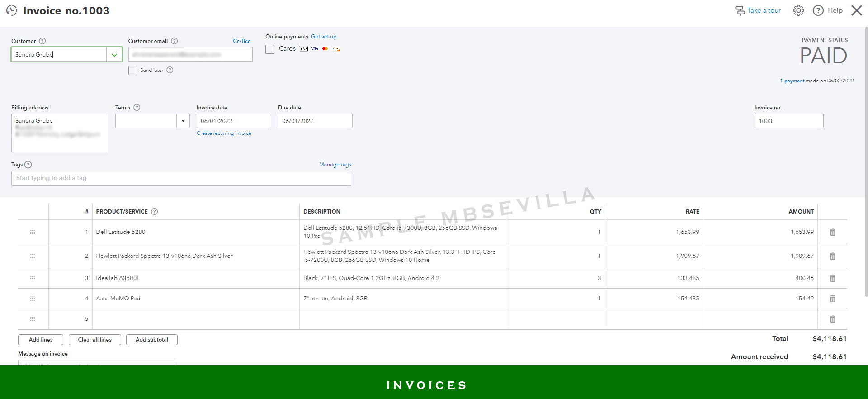
Task: Delete the Asus MeMO Pad line
Action: coord(833,299)
